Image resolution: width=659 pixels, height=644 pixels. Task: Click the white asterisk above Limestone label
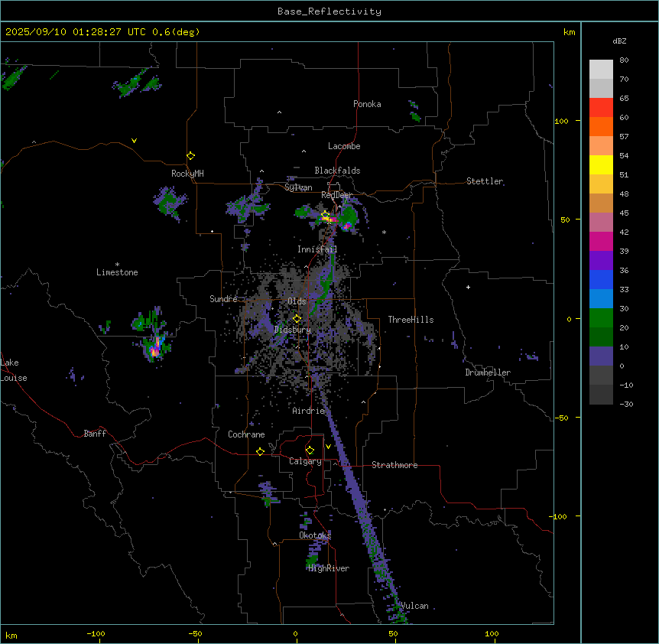(x=117, y=265)
